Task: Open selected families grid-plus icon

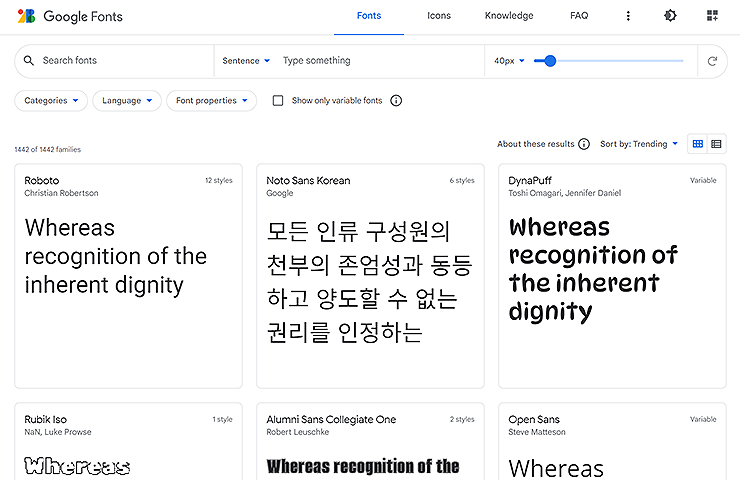Action: [712, 16]
